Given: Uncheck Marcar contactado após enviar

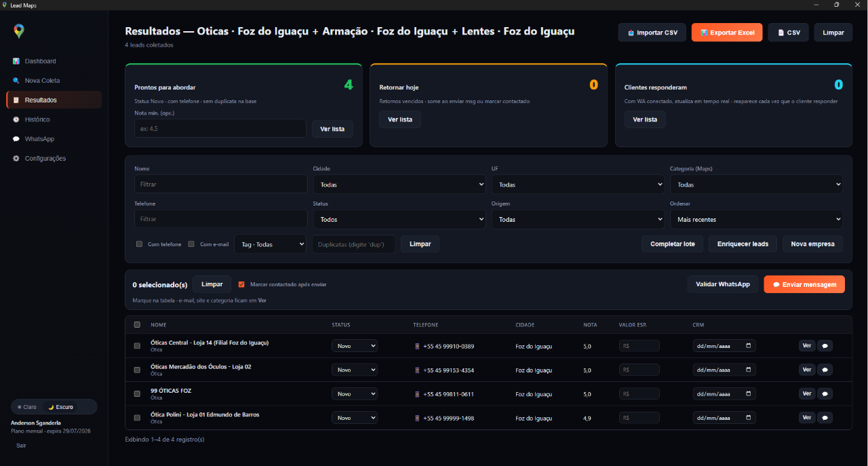Looking at the screenshot, I should 241,284.
